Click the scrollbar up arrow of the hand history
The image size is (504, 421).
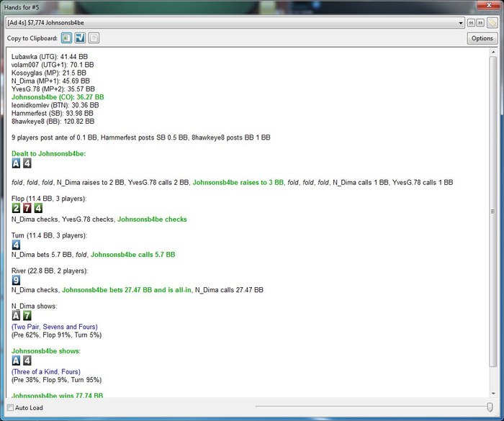[493, 52]
